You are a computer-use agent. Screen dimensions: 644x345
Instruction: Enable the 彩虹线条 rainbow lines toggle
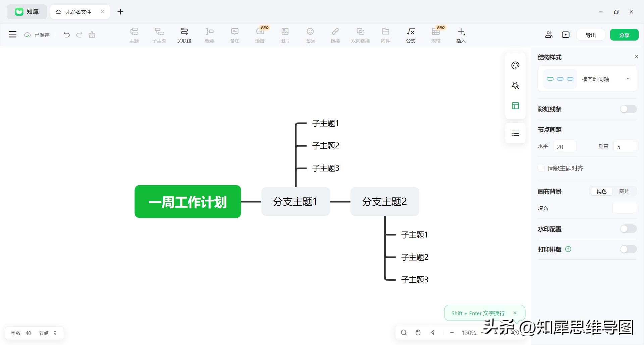628,109
